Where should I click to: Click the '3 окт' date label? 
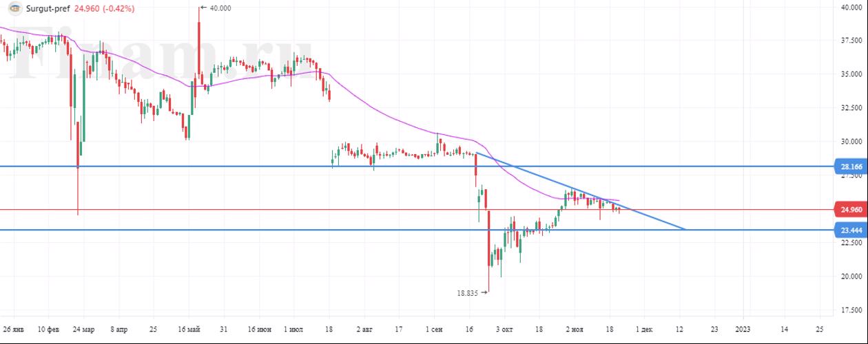505,329
